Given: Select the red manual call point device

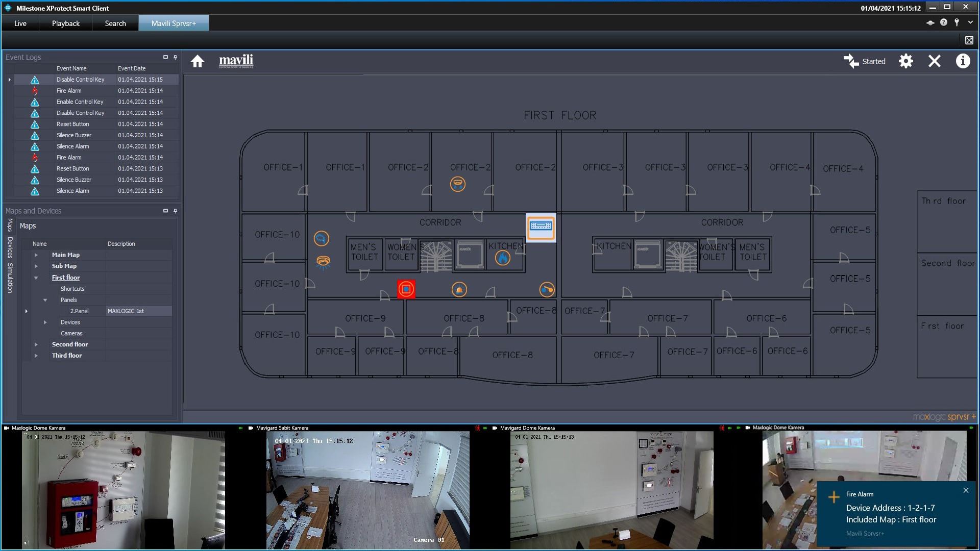Looking at the screenshot, I should [x=406, y=289].
